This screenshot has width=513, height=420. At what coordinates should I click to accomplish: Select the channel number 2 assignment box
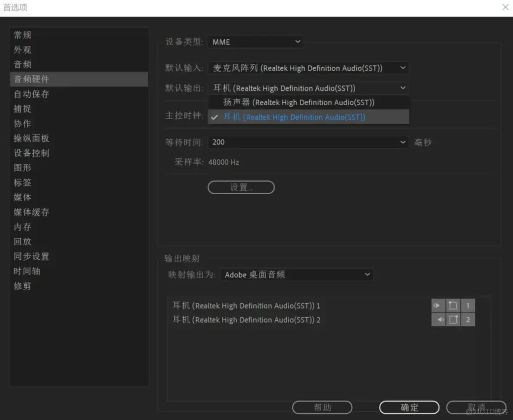[x=468, y=319]
